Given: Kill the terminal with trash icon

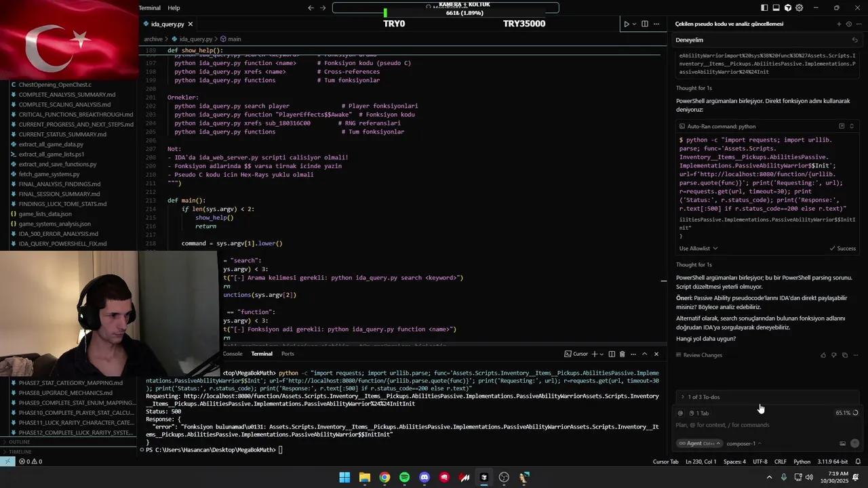Looking at the screenshot, I should click(623, 354).
